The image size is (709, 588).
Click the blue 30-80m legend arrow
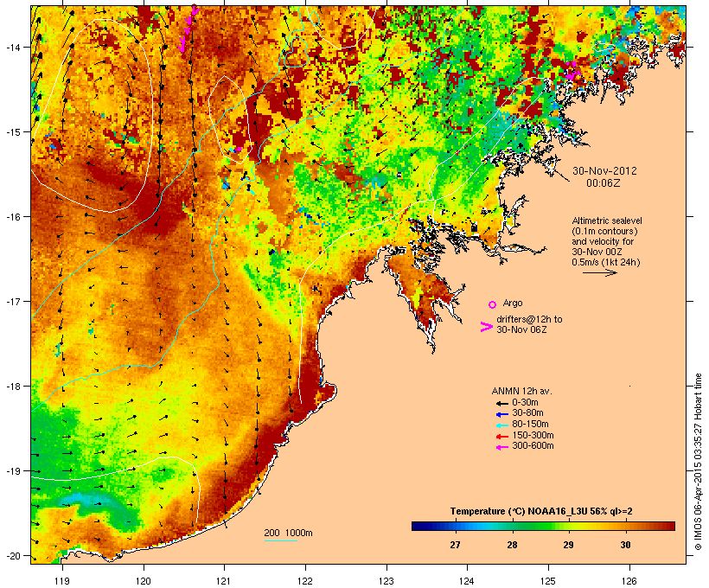point(501,414)
